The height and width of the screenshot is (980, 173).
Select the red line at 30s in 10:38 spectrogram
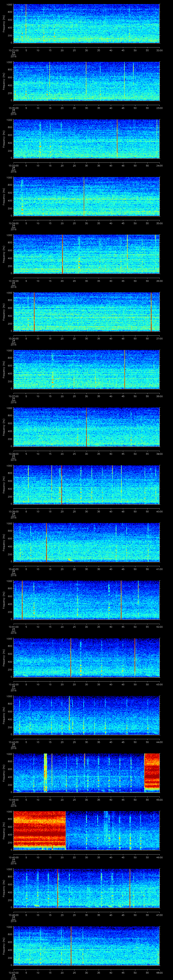(x=86, y=427)
